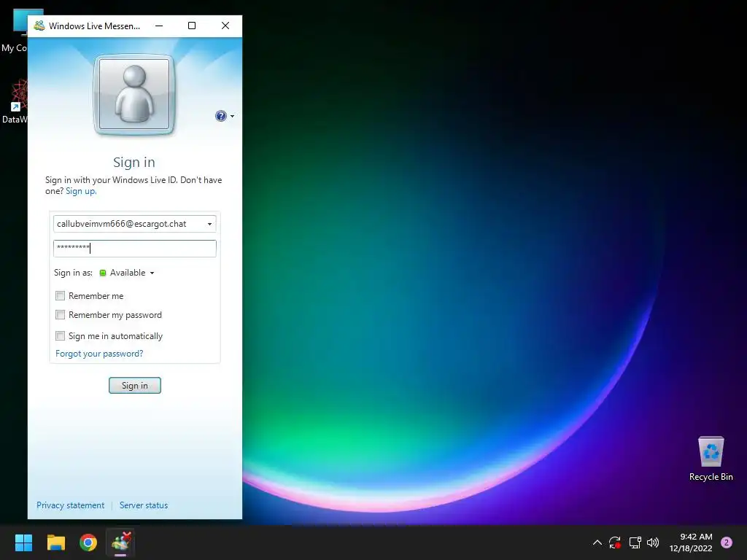Viewport: 747px width, 560px height.
Task: Show hidden tray icons chevron
Action: pos(597,542)
